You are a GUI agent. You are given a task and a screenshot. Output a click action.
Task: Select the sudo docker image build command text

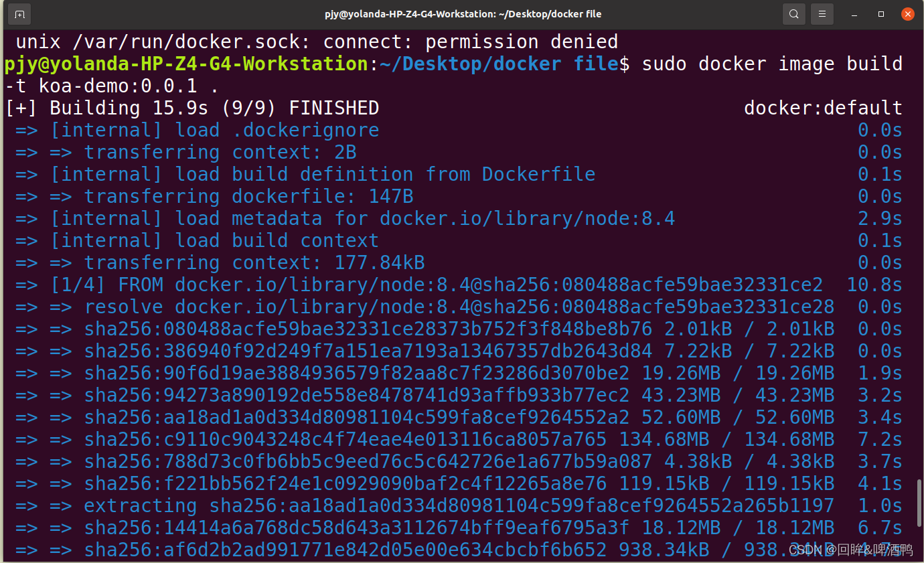click(770, 64)
